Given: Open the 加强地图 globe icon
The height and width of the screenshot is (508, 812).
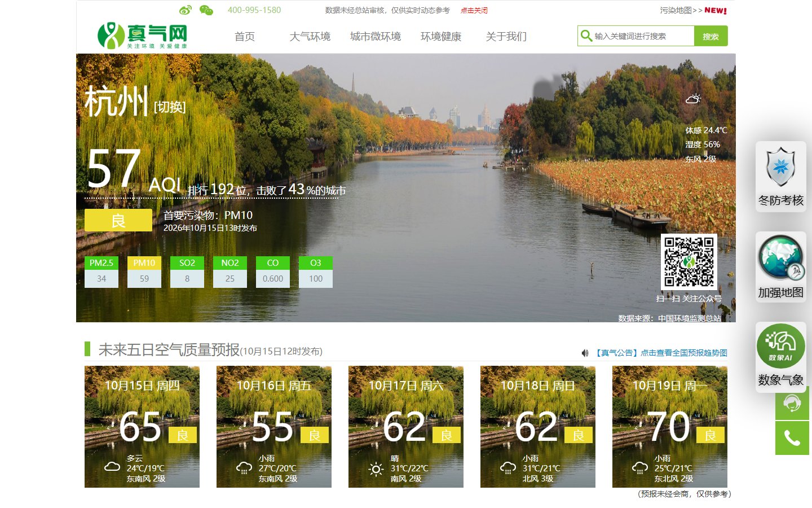Looking at the screenshot, I should tap(781, 258).
